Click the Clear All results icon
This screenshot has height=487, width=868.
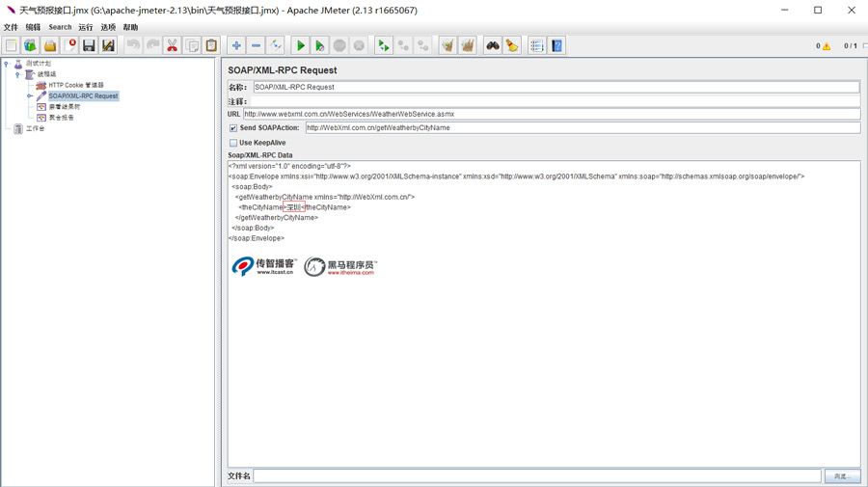point(467,46)
